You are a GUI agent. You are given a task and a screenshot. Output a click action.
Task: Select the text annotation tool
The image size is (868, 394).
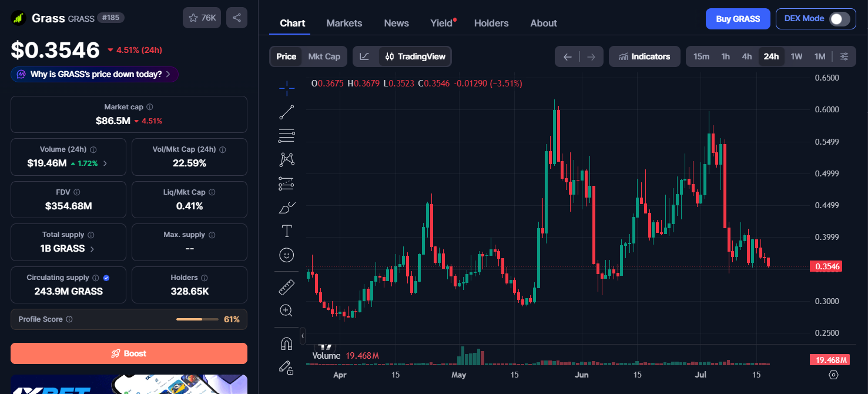287,231
